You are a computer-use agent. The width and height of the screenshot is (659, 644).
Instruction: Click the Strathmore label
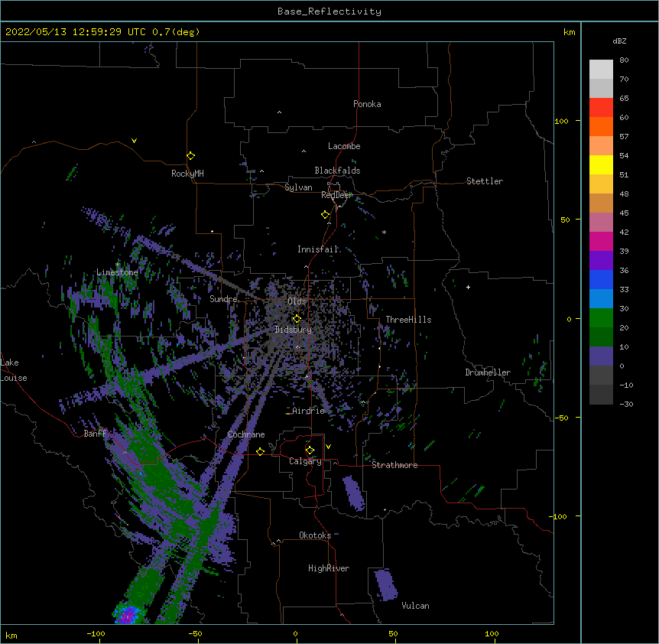(x=394, y=465)
